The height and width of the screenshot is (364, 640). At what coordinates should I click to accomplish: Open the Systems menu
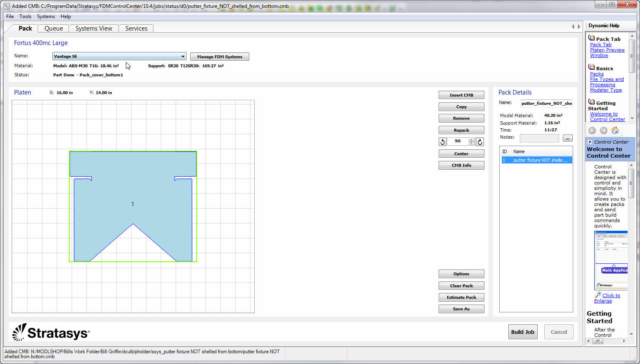tap(46, 17)
